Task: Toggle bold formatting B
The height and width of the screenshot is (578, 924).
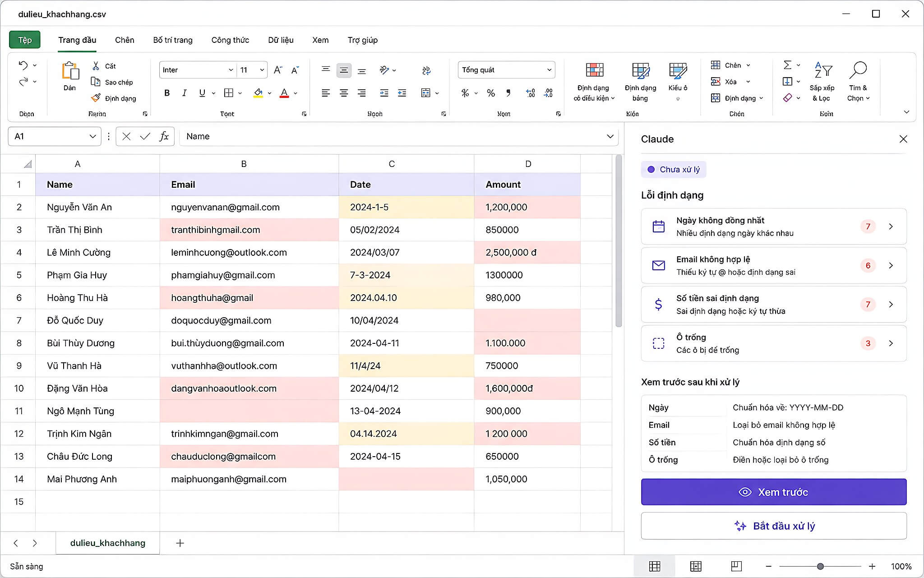Action: click(x=167, y=93)
